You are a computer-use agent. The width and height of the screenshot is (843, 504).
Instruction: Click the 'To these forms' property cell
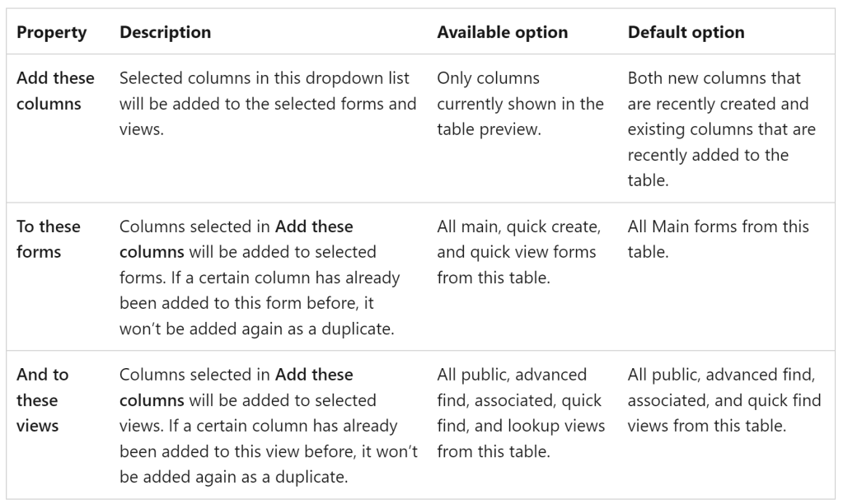pyautogui.click(x=49, y=239)
